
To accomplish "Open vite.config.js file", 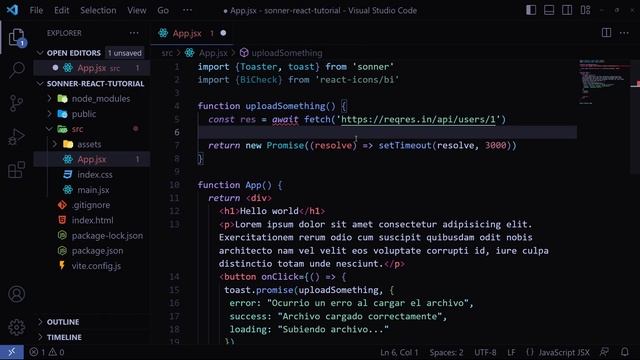I will (96, 266).
